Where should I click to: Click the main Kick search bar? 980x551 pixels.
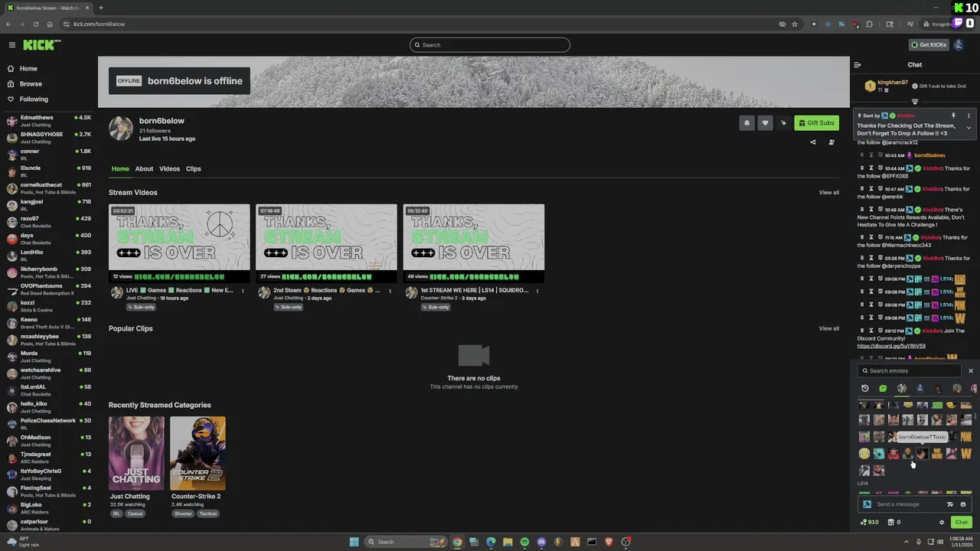[490, 45]
